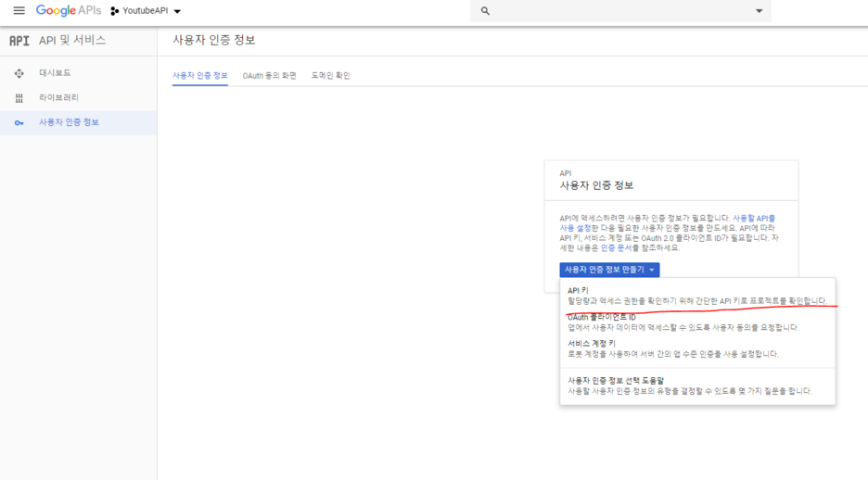Image resolution: width=868 pixels, height=480 pixels.
Task: Click the API logo in sidebar header
Action: [19, 41]
